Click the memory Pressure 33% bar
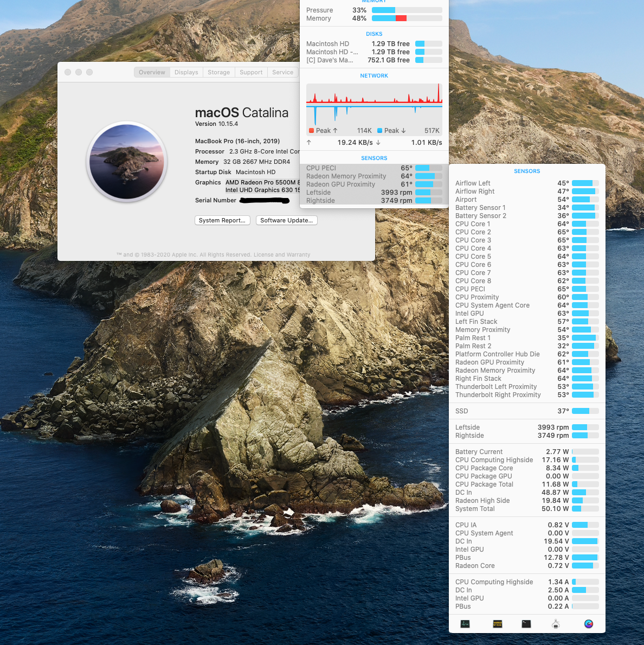The width and height of the screenshot is (644, 645). (407, 10)
